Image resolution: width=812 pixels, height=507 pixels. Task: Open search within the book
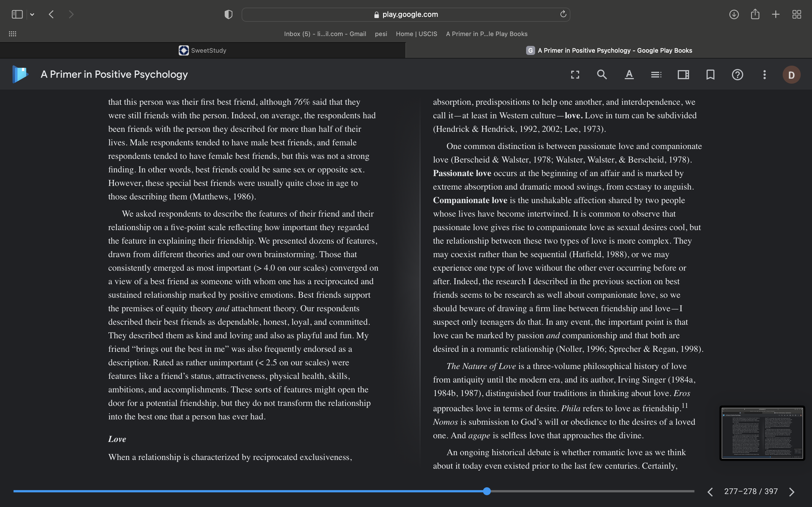pyautogui.click(x=602, y=74)
